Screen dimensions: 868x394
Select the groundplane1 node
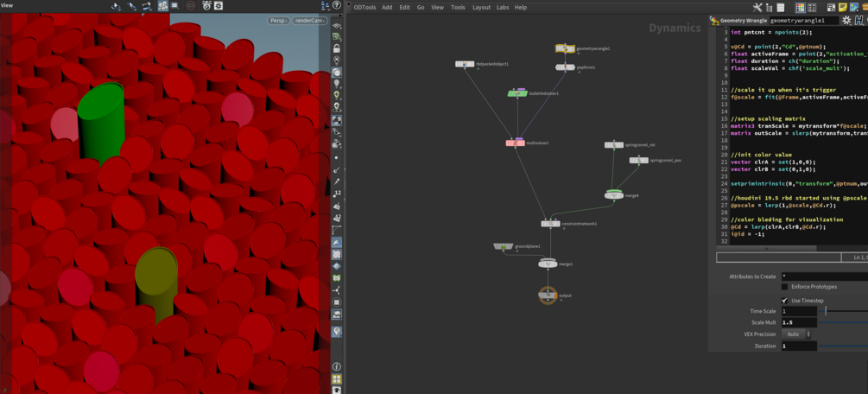(x=504, y=246)
